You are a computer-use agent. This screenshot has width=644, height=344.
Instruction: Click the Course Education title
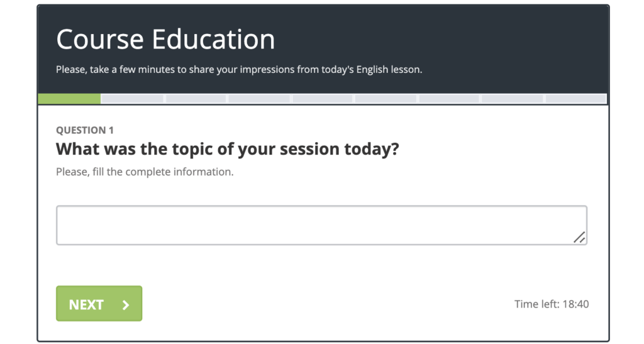pos(165,40)
